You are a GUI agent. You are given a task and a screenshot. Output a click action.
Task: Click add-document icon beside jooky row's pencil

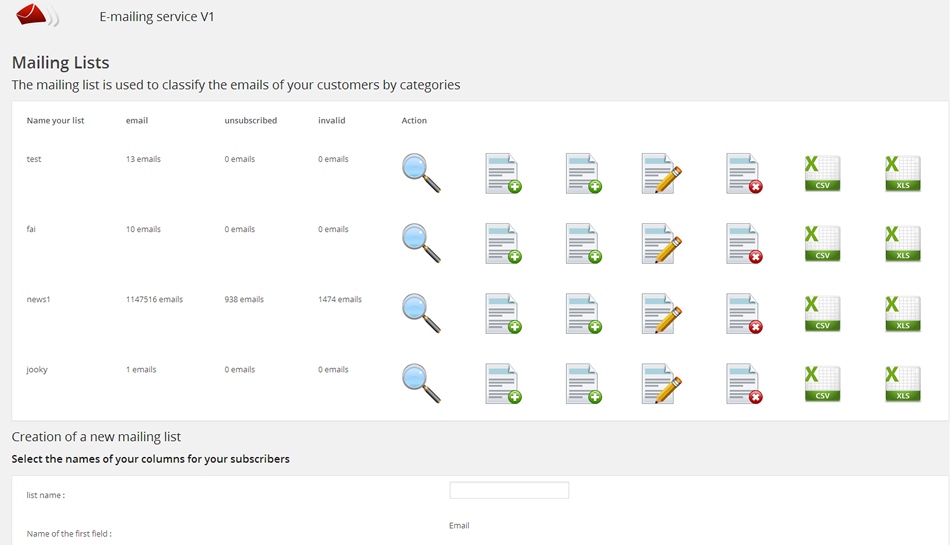(x=583, y=384)
